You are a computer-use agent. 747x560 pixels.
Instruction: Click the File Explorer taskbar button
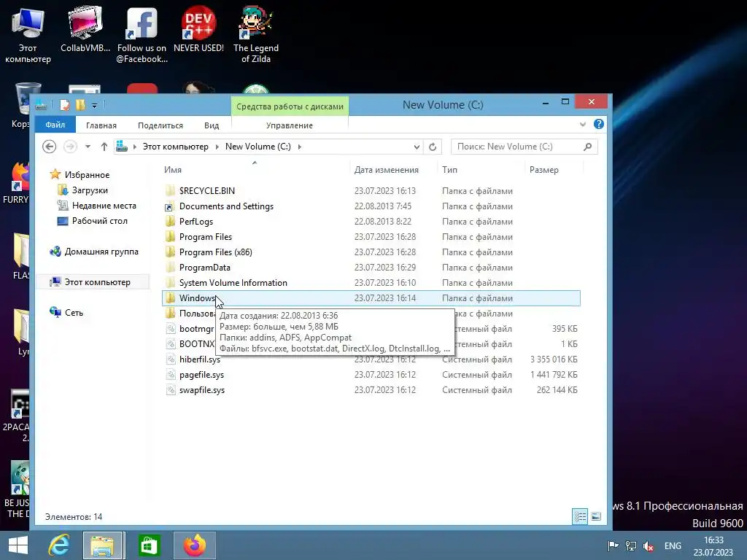pyautogui.click(x=104, y=545)
